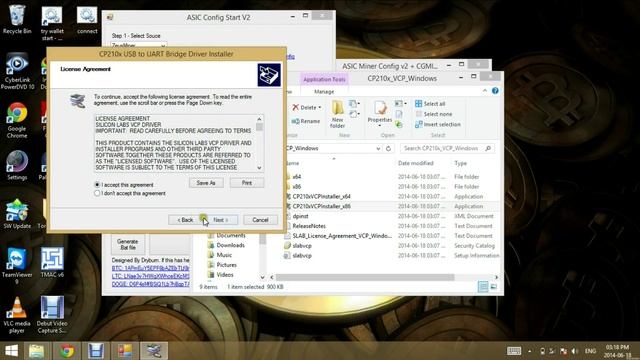Click Select none in the ribbon
This screenshot has width=640, height=360.
coord(433,114)
